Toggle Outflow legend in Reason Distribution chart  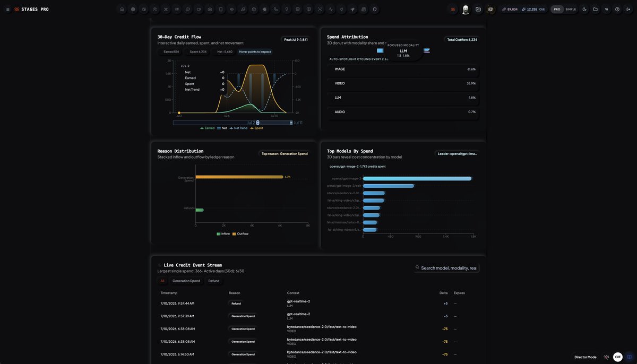click(x=240, y=233)
